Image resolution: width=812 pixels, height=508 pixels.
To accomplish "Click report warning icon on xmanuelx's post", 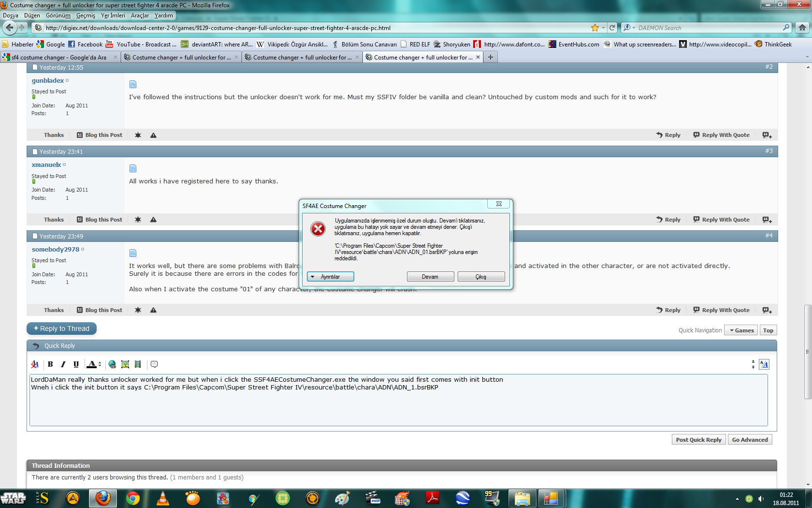I will (153, 220).
